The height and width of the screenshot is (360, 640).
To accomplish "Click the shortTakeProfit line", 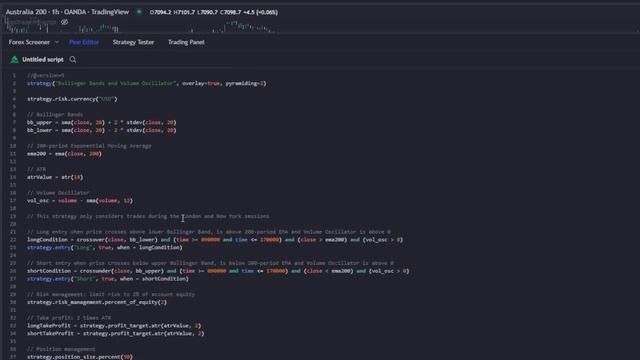I will (x=116, y=333).
